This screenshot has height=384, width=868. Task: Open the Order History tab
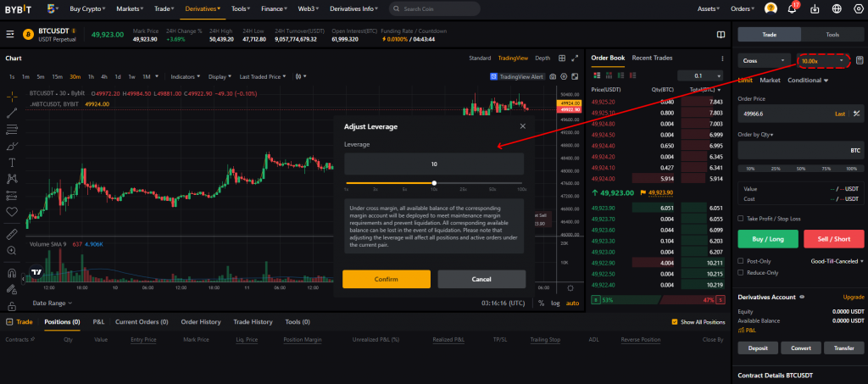200,321
